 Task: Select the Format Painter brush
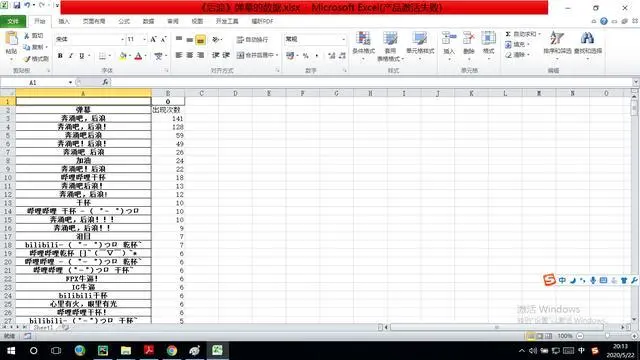click(x=27, y=59)
